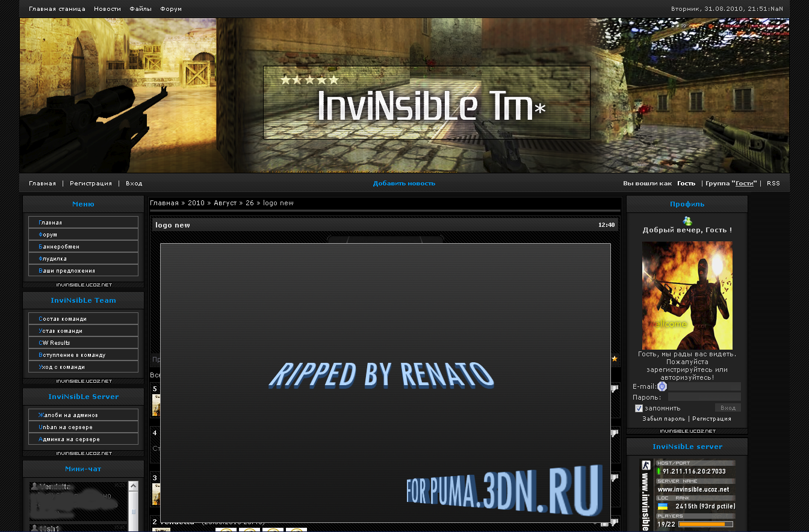
Task: Click the Забыл пароль link
Action: pos(663,419)
